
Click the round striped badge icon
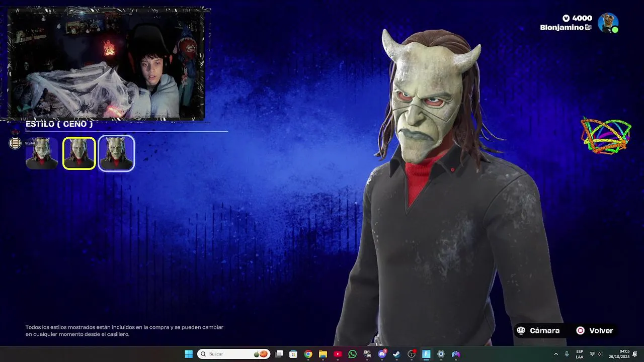pyautogui.click(x=15, y=143)
